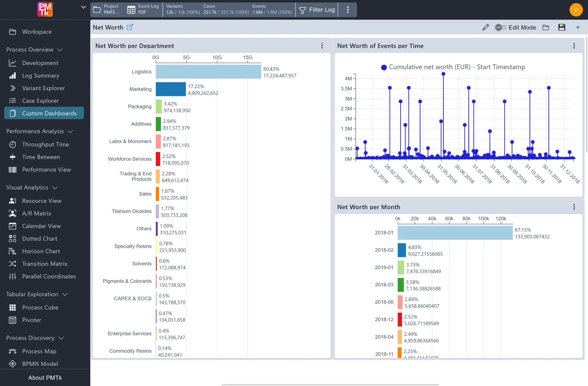Toggle the Edit Mode switch
Image resolution: width=588 pixels, height=386 pixels.
[500, 27]
